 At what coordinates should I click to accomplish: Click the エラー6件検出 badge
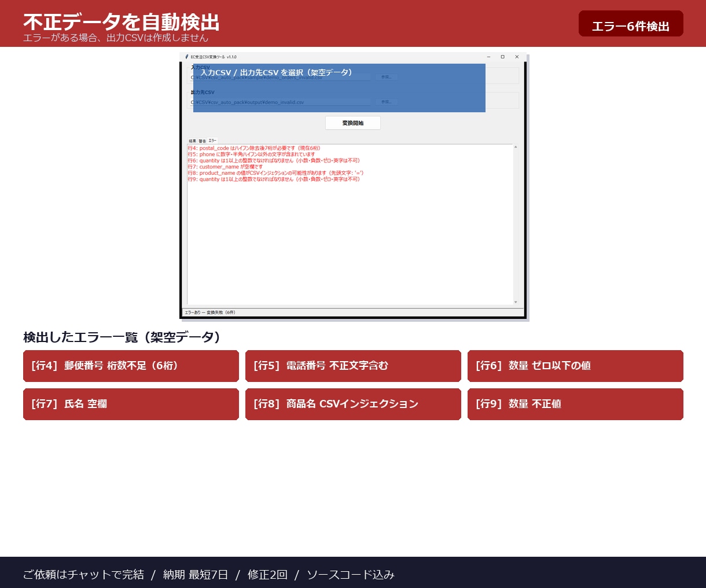[x=631, y=24]
